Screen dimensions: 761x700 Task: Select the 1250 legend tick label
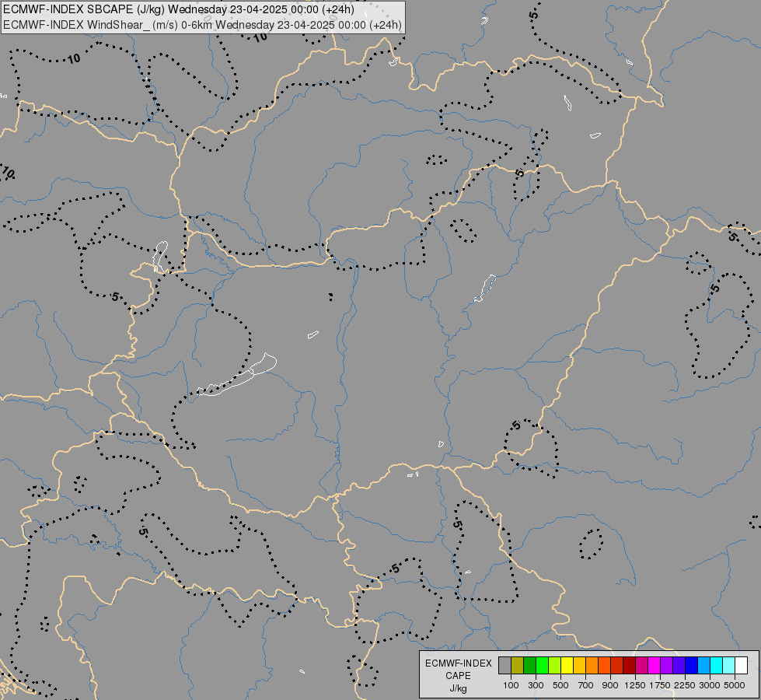[635, 685]
